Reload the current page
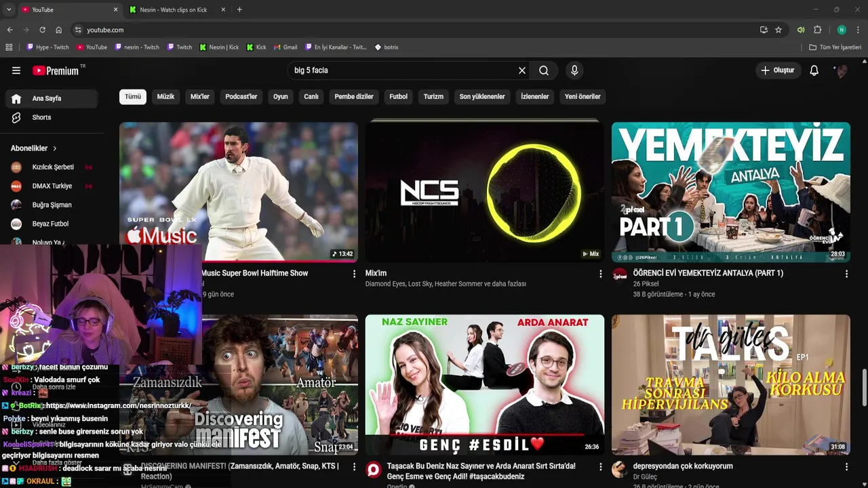 click(42, 30)
